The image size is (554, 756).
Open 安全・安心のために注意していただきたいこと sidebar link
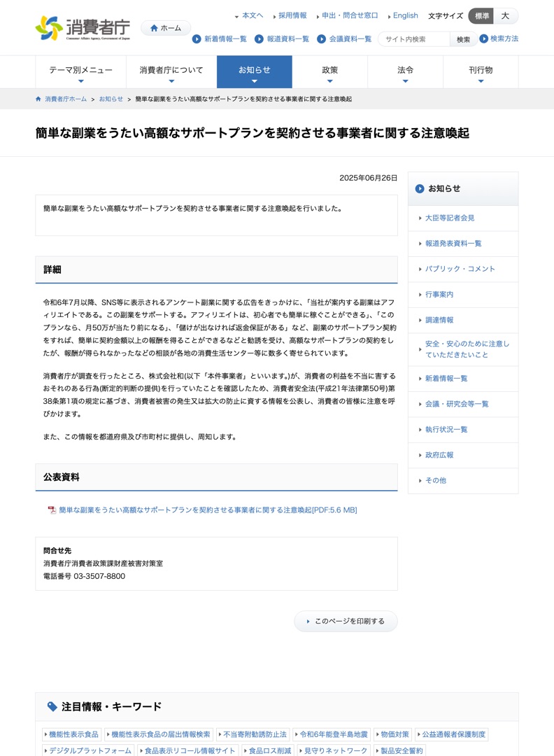[x=467, y=349]
